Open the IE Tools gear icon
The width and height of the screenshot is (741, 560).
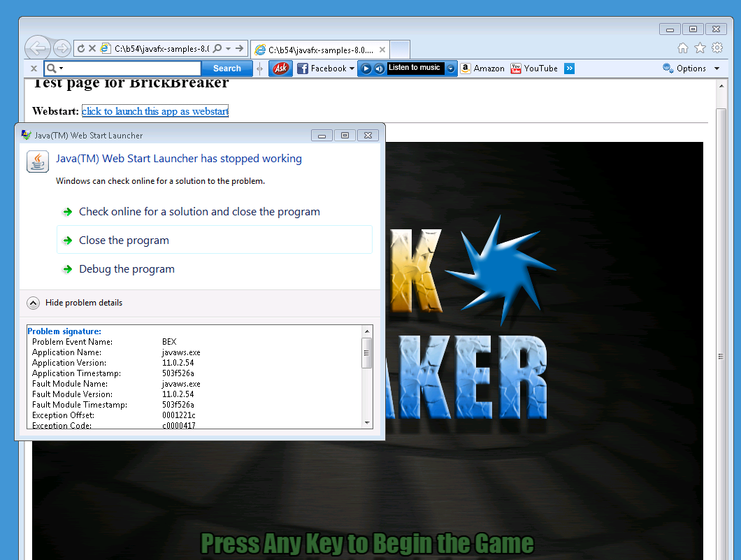coord(717,48)
